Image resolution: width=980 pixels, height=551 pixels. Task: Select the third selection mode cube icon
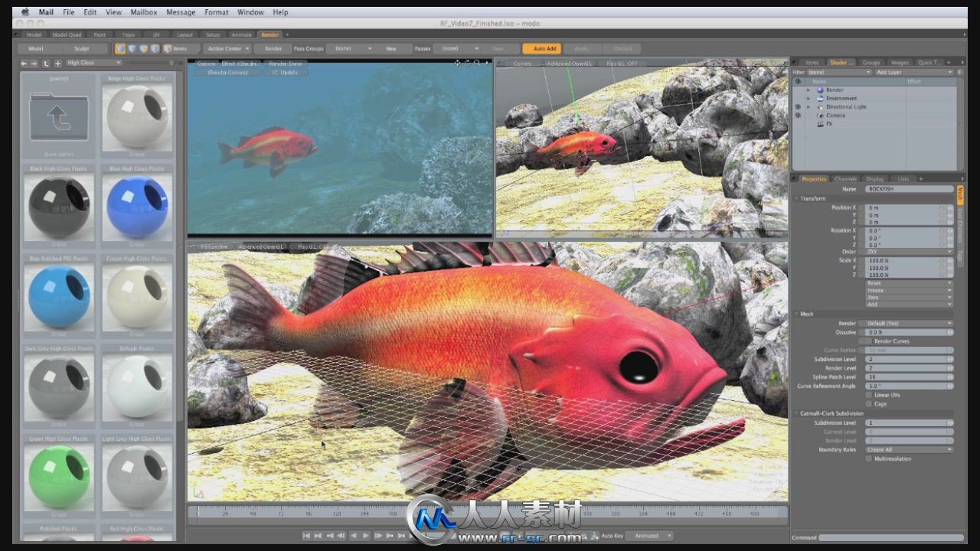(x=143, y=48)
